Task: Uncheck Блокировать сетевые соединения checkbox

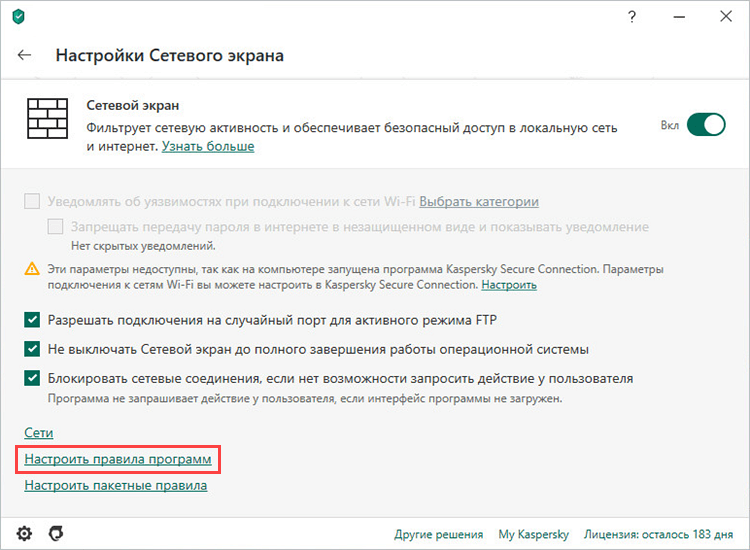Action: coord(32,378)
